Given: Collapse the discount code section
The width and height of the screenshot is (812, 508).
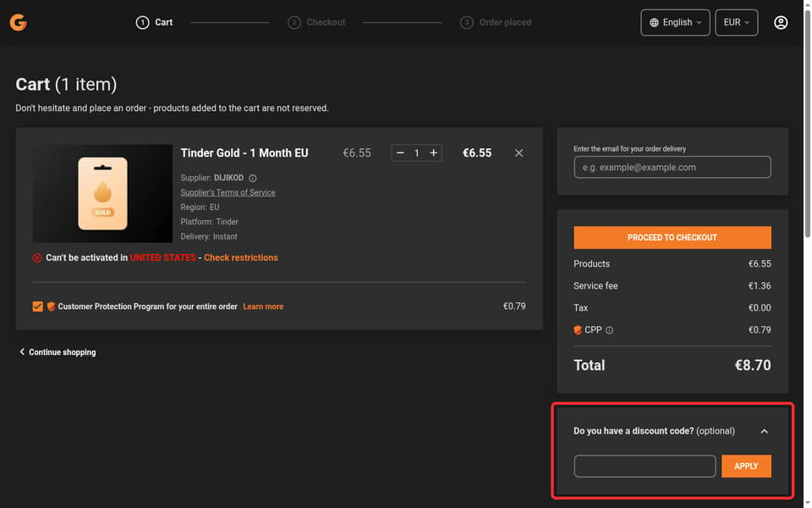Looking at the screenshot, I should tap(765, 431).
